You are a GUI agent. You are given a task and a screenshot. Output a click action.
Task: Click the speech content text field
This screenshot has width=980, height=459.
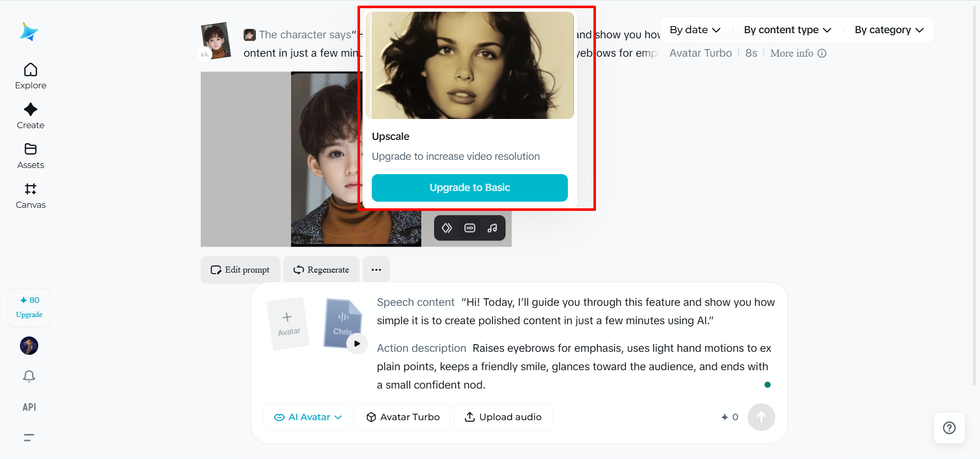tap(576, 311)
